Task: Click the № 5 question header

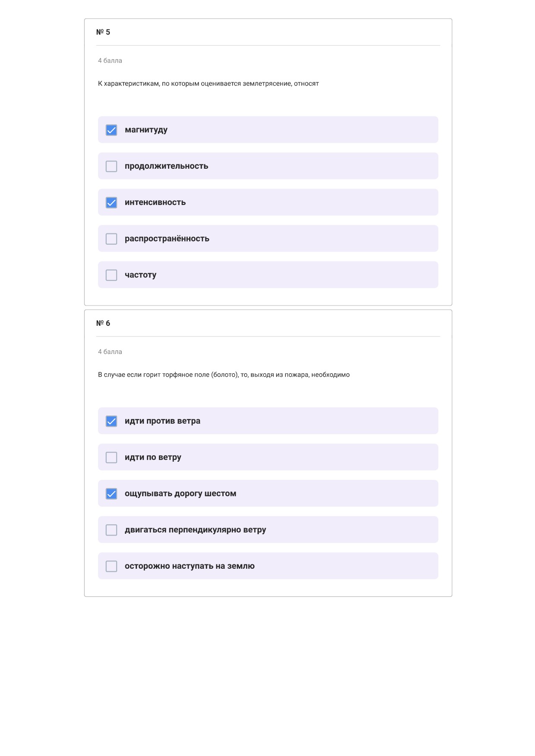Action: tap(103, 32)
